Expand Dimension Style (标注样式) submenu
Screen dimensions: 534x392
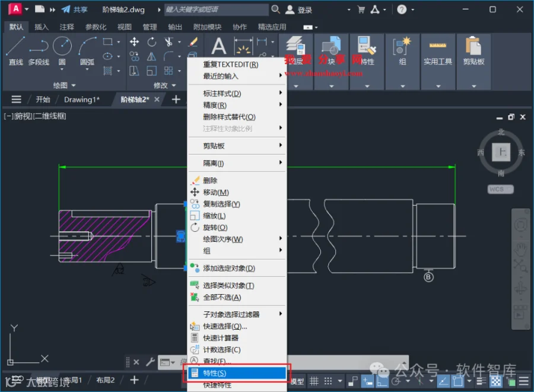point(237,93)
